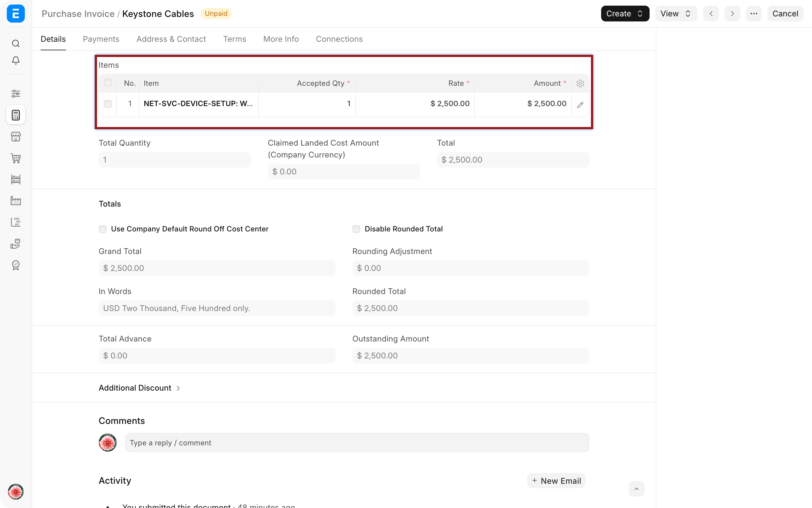
Task: Open notifications bell icon
Action: coord(16,60)
